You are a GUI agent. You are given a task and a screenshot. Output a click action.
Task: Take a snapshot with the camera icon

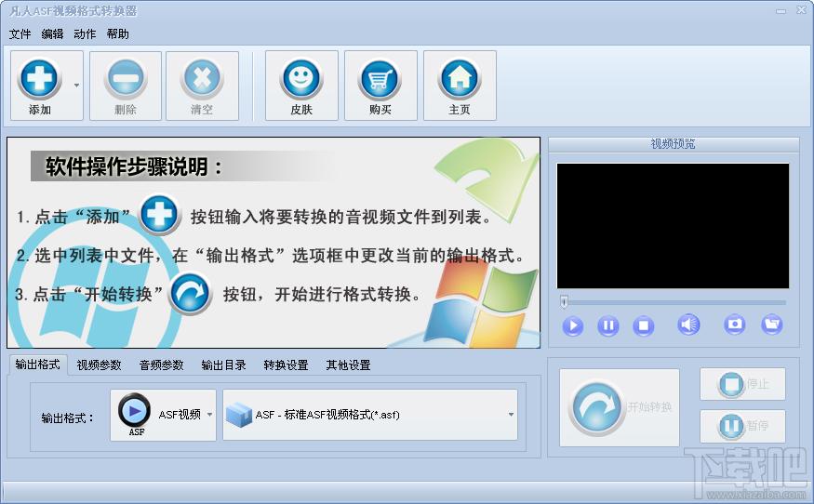coord(735,325)
